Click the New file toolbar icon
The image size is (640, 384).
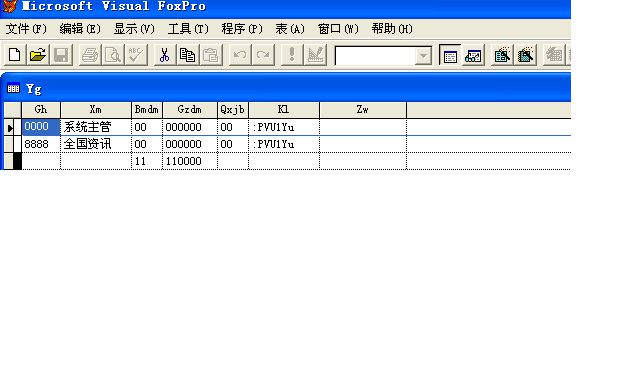pos(15,55)
